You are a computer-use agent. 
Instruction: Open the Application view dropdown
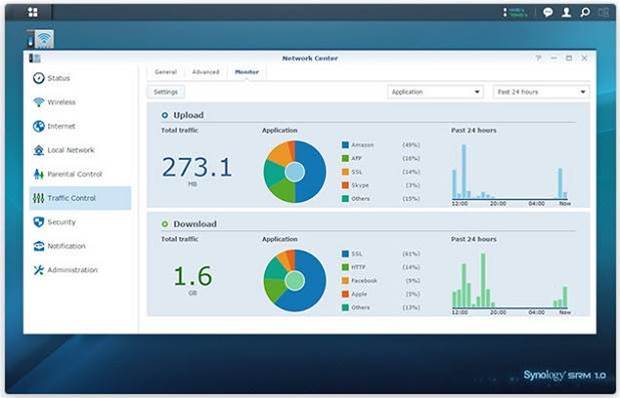coord(435,92)
